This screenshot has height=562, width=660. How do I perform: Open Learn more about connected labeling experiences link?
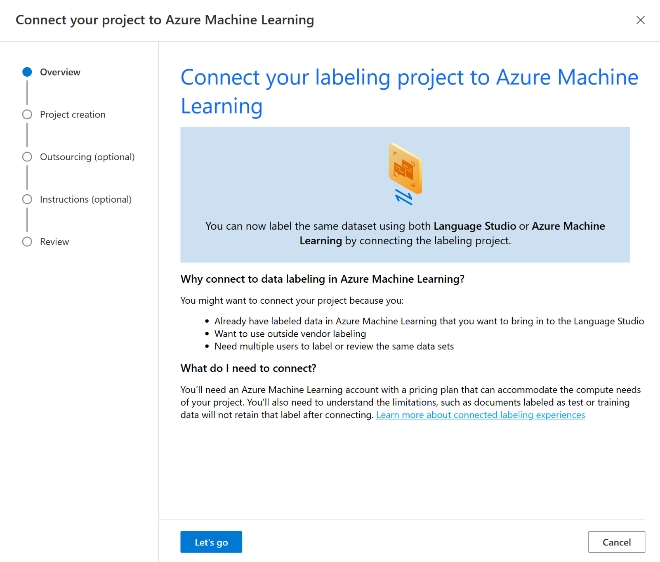[480, 415]
